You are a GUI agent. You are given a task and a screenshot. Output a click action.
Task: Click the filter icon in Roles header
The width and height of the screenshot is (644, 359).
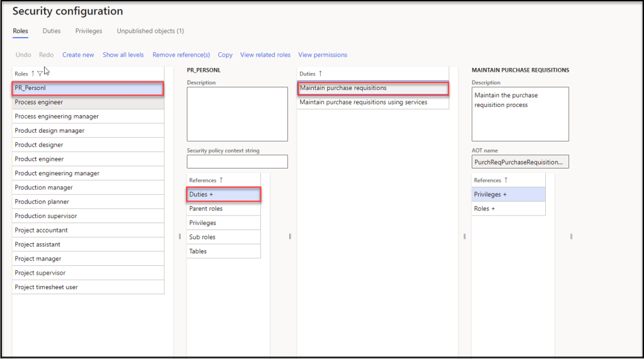click(x=40, y=74)
